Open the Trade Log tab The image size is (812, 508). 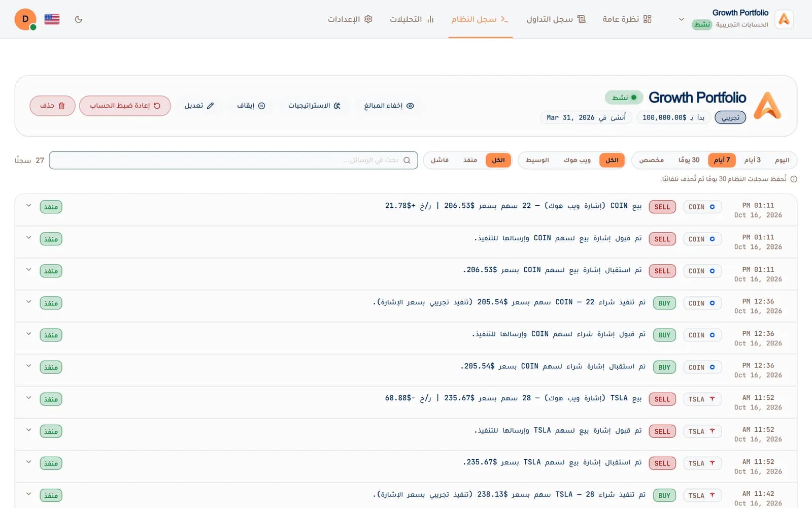coord(556,19)
